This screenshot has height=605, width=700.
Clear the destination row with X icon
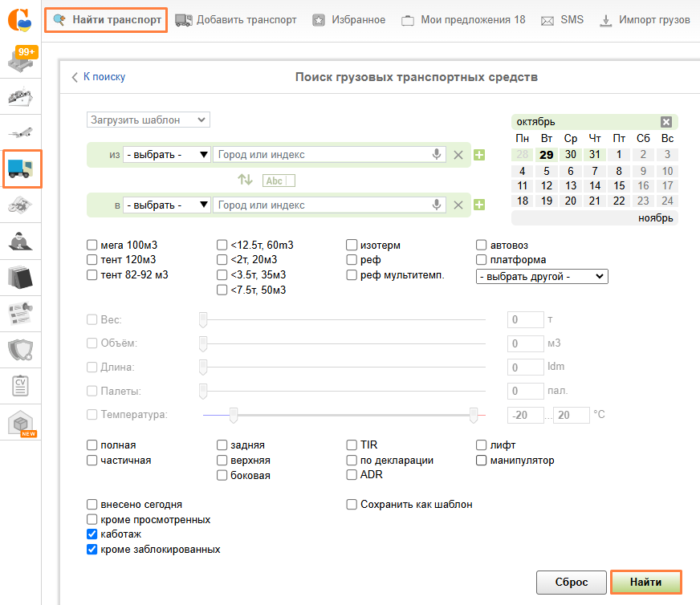458,205
